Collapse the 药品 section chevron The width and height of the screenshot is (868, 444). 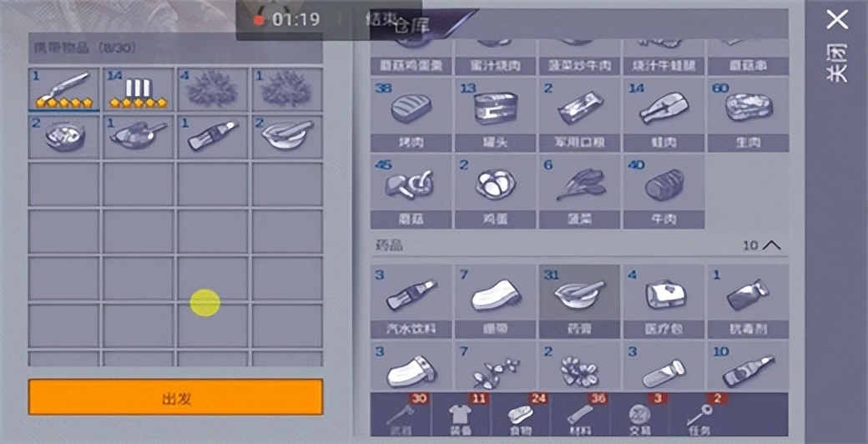click(772, 245)
